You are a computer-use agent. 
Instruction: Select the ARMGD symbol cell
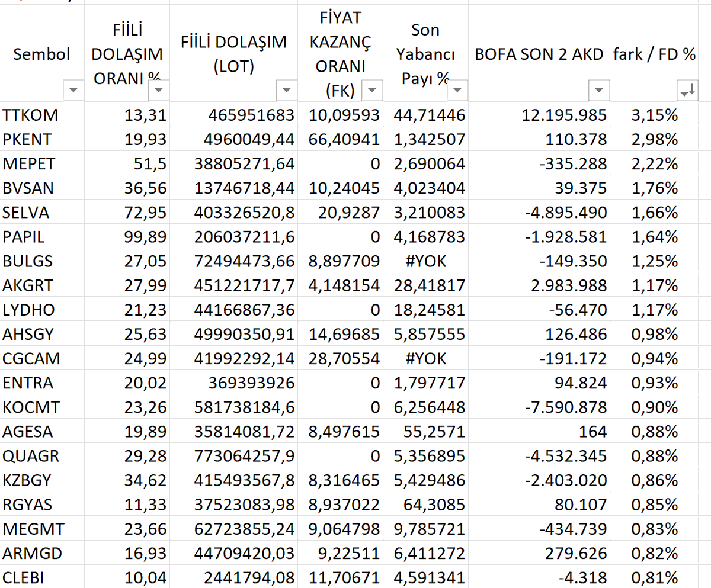coord(42,554)
